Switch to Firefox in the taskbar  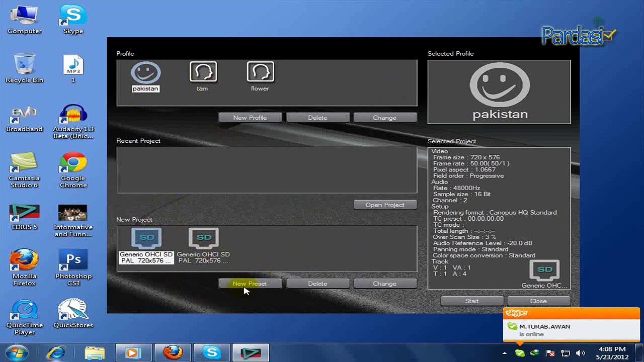point(173,352)
